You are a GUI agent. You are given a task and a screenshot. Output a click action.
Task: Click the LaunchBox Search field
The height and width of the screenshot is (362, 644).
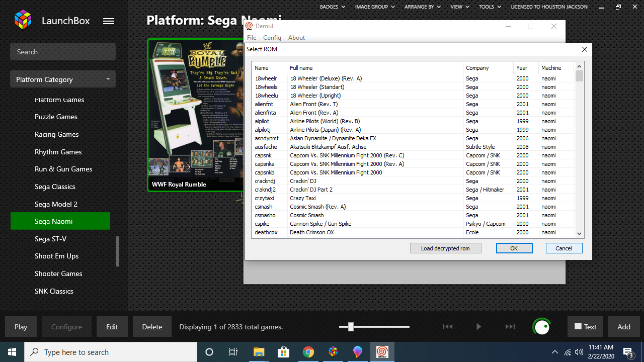click(63, 52)
